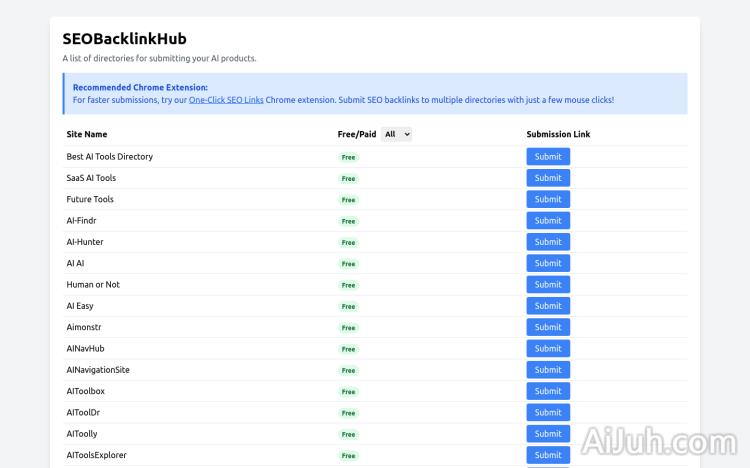Click Submit in the AIToolbox row
The height and width of the screenshot is (468, 750).
[548, 391]
